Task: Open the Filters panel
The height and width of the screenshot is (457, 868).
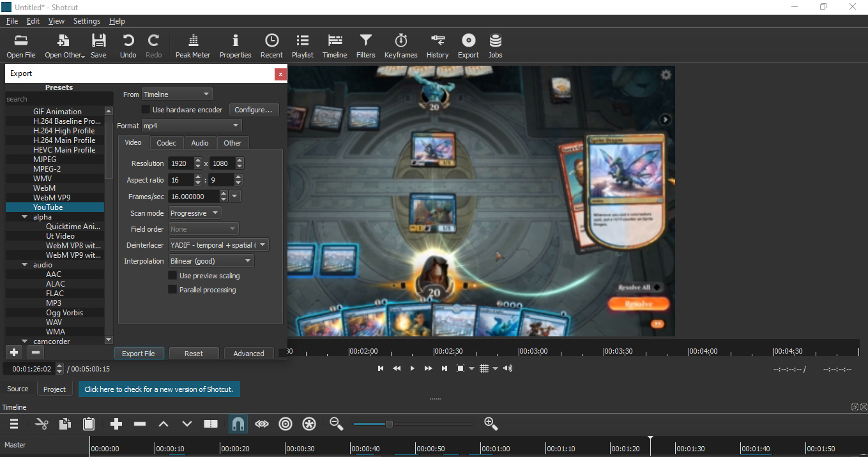Action: [x=366, y=46]
